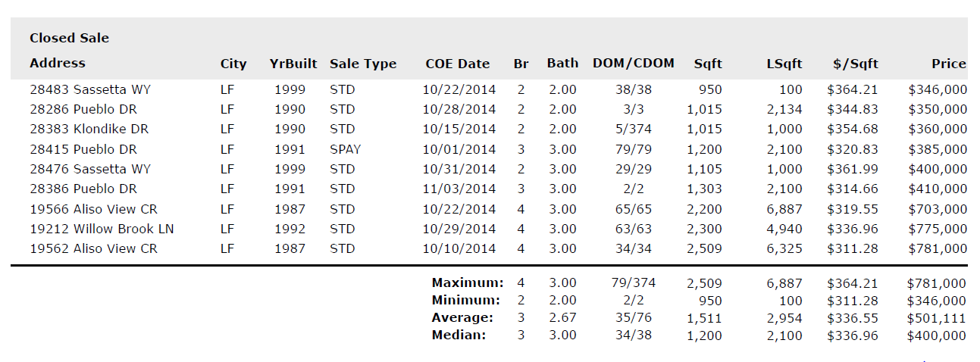
Task: Open the 28386 Pueblo DR listing
Action: tap(83, 189)
